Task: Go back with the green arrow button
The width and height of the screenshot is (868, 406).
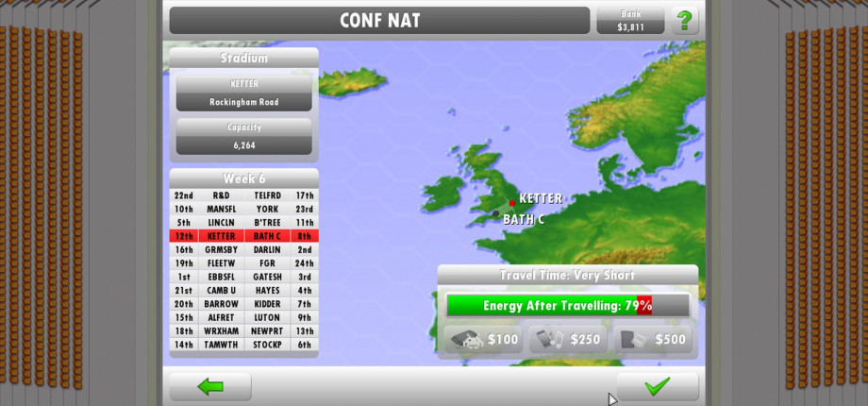Action: (210, 386)
